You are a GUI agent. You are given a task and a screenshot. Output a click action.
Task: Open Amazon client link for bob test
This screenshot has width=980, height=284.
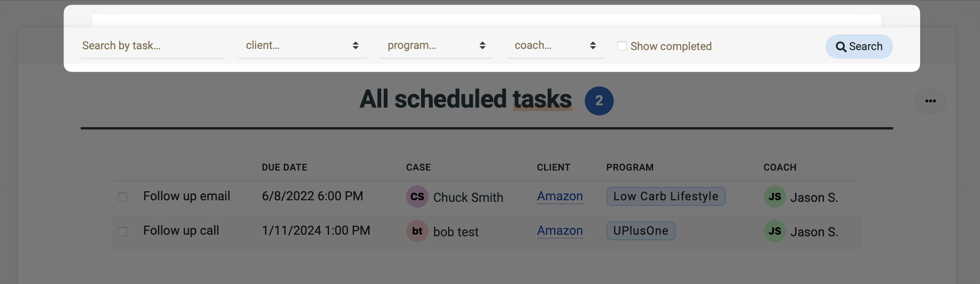coord(560,230)
